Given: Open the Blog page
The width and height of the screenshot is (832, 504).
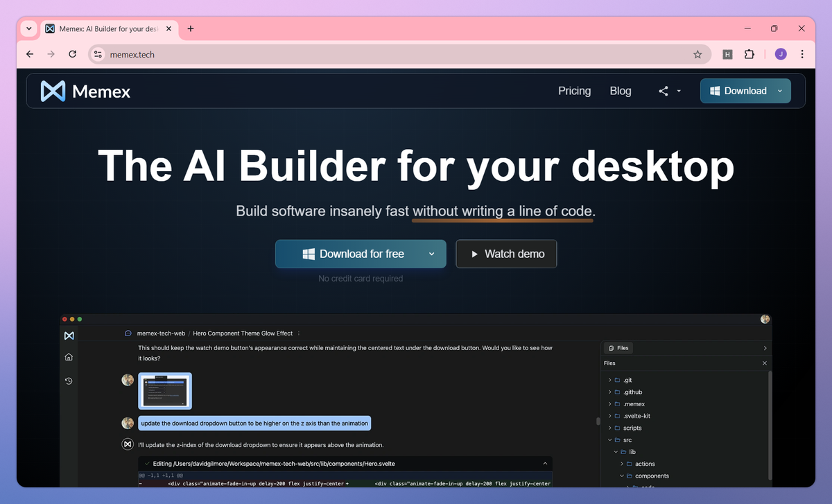Looking at the screenshot, I should [621, 91].
